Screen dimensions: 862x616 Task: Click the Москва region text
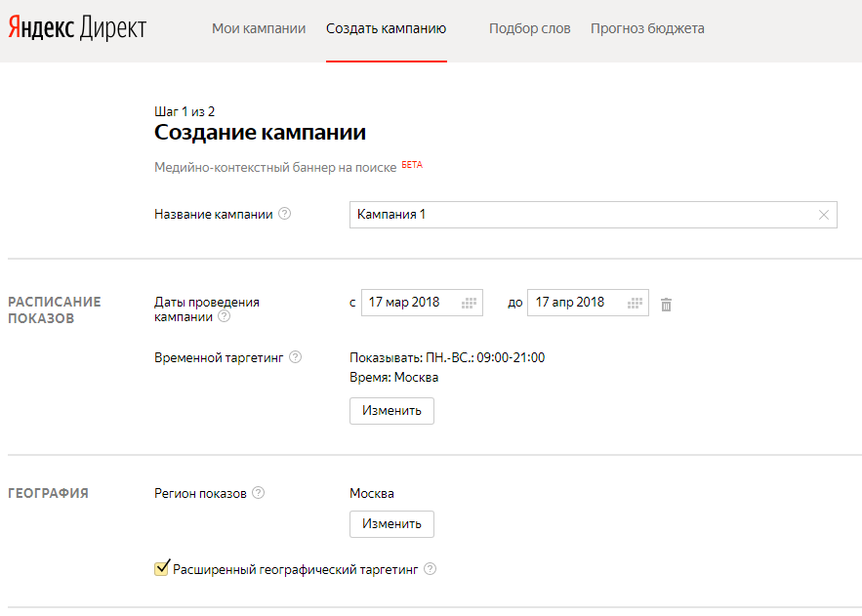click(372, 493)
